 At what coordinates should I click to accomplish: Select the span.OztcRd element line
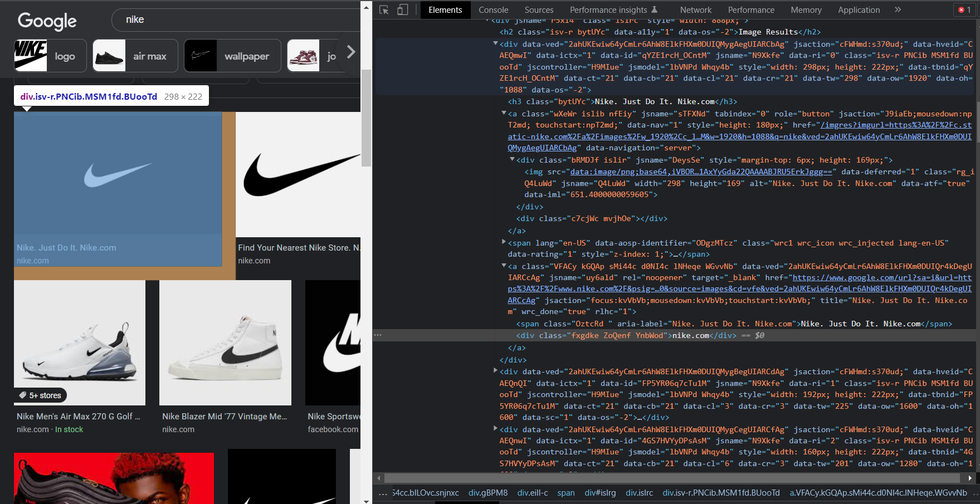coord(734,324)
